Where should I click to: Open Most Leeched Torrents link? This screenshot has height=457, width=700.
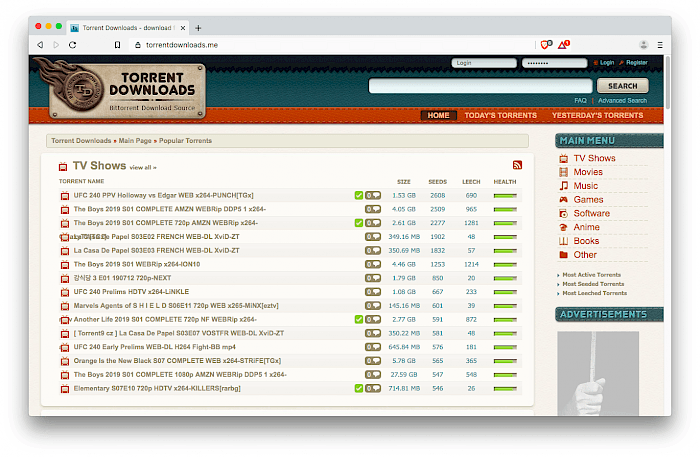pyautogui.click(x=595, y=293)
